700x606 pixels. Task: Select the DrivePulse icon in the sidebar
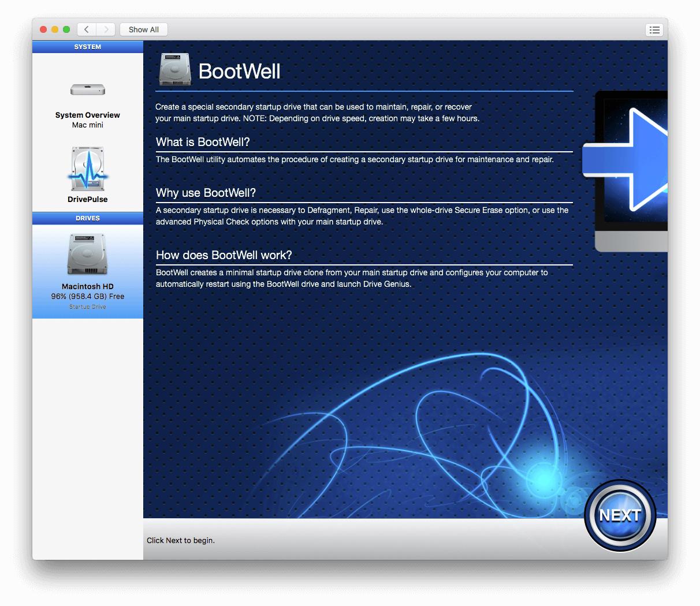click(87, 169)
